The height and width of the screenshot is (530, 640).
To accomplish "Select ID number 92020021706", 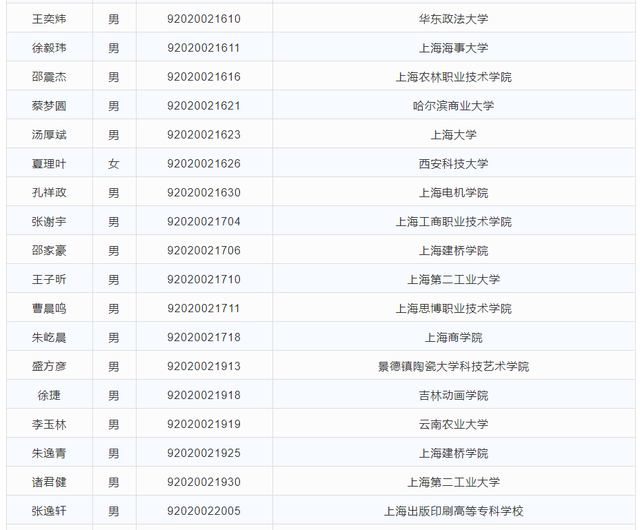I will click(204, 251).
